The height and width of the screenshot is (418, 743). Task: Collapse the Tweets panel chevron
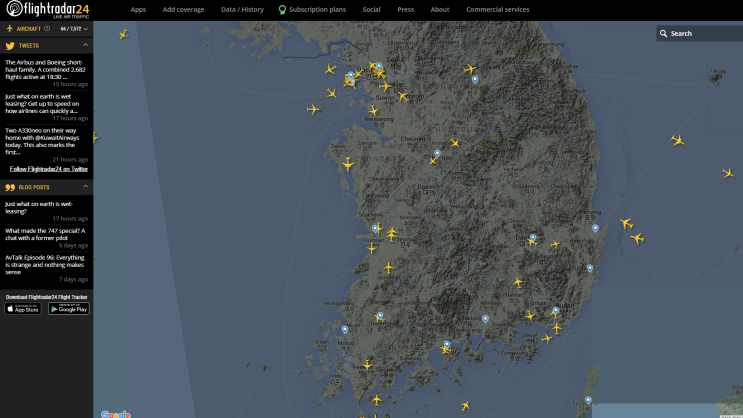(x=86, y=45)
